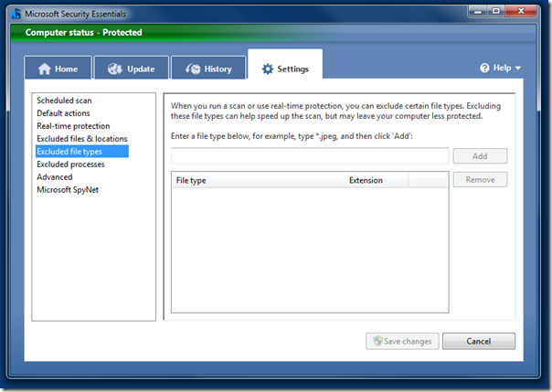
Task: Minimize the Security Essentials window
Action: (x=478, y=11)
